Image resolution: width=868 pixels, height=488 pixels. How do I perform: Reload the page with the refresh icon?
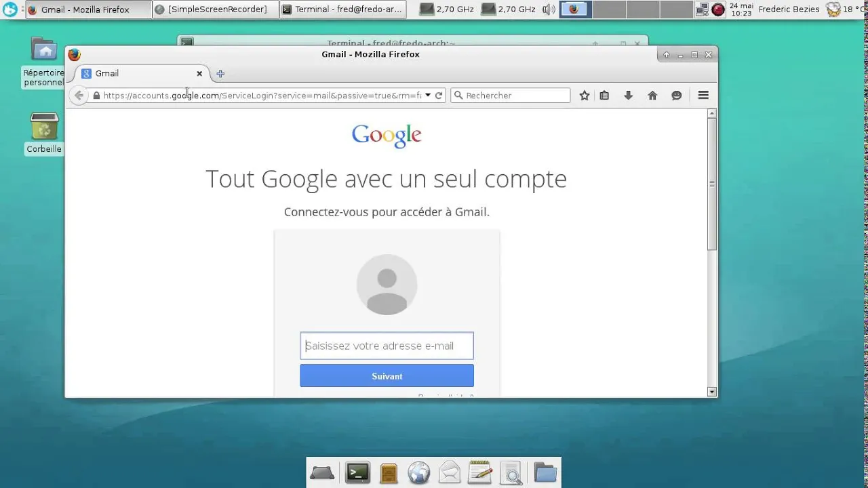439,96
